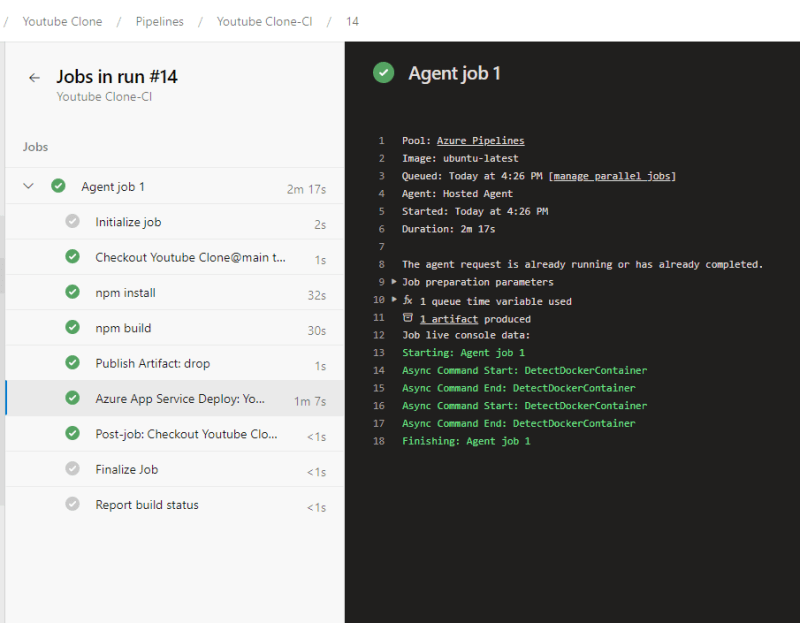Click line 17 Async Command End: DetectDockerContainer
The height and width of the screenshot is (623, 800).
(519, 423)
